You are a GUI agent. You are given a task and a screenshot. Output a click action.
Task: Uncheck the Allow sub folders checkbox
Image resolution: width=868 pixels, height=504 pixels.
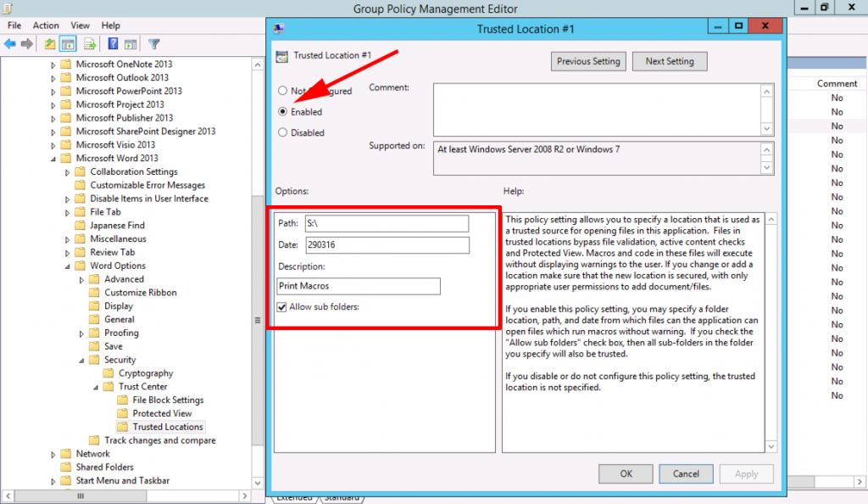coord(281,307)
